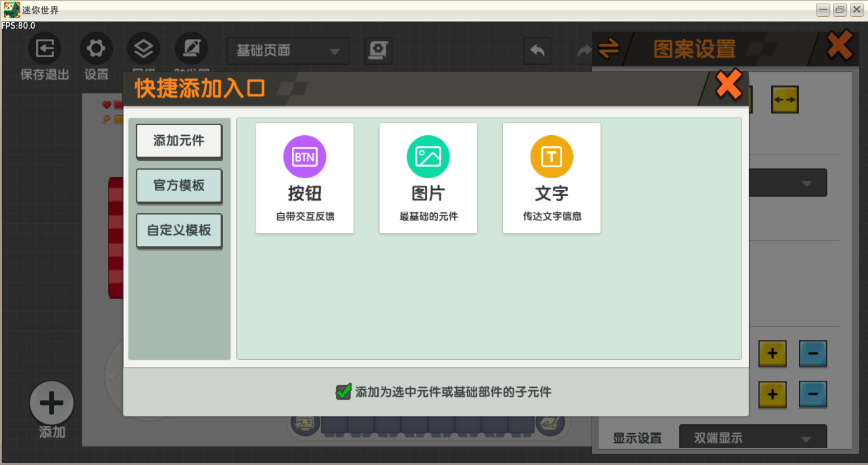The width and height of the screenshot is (868, 465).
Task: Click the preview screen icon beside page dropdown
Action: pyautogui.click(x=378, y=50)
